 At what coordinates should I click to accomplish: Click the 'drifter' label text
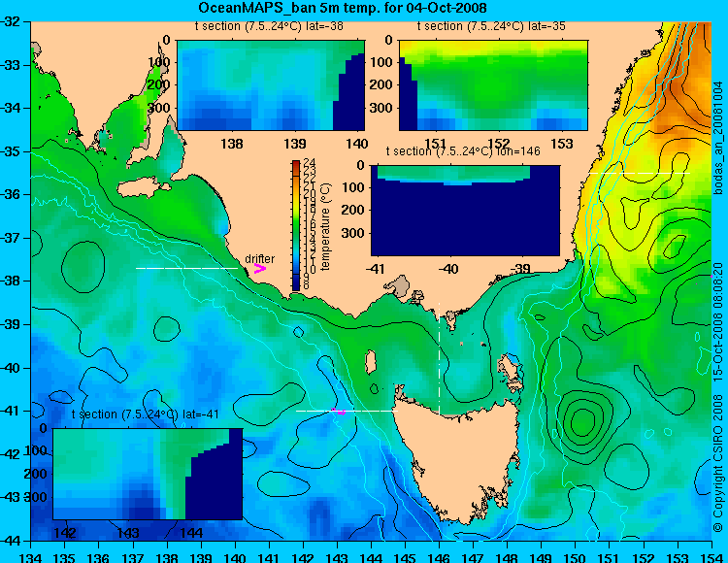click(x=259, y=258)
